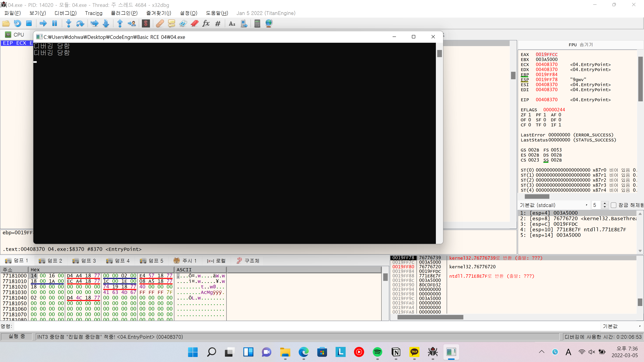Image resolution: width=644 pixels, height=362 pixels.
Task: Select the 덤프 5 tab
Action: [151, 261]
